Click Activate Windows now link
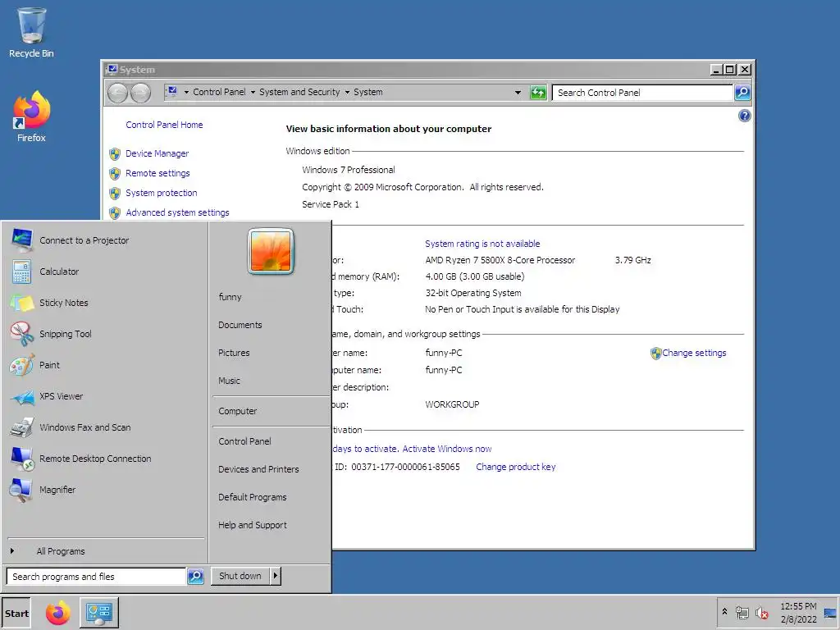This screenshot has height=630, width=840. [447, 449]
